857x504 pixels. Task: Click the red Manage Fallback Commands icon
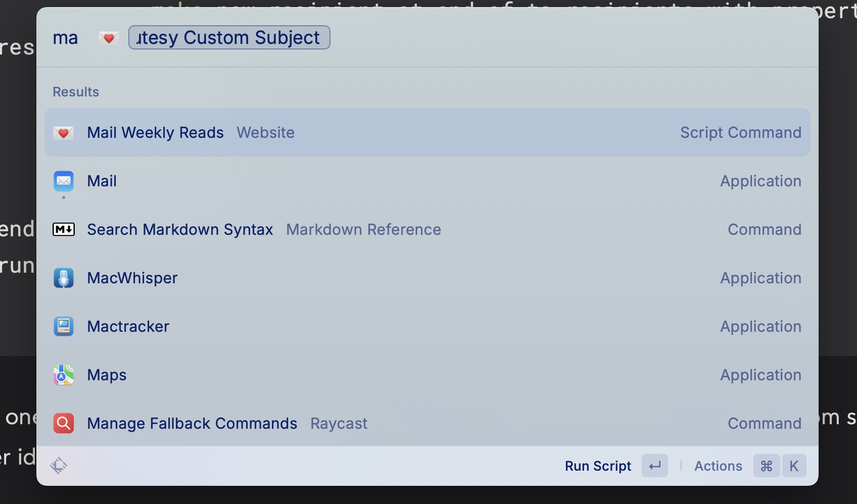click(x=64, y=424)
